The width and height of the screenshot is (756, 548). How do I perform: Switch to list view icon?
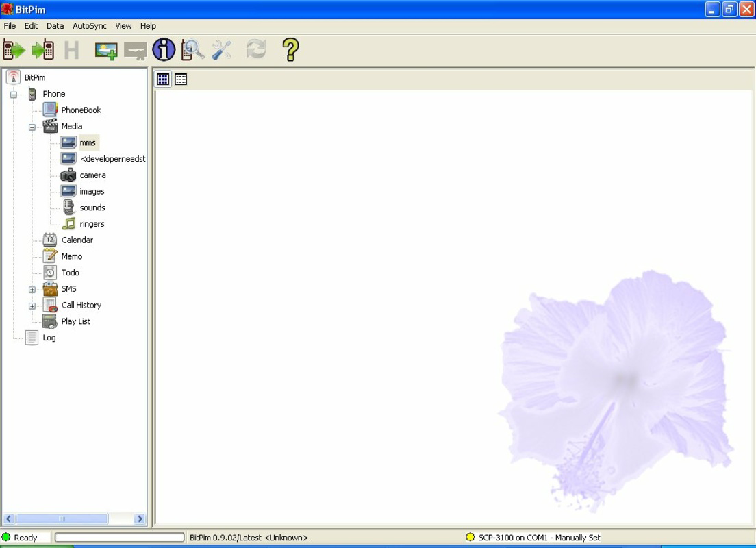point(181,79)
